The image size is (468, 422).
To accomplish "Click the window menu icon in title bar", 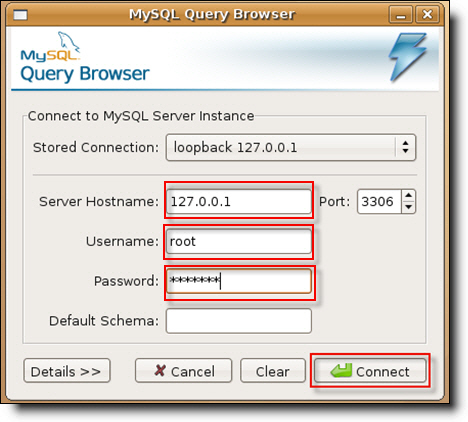I will coord(20,15).
